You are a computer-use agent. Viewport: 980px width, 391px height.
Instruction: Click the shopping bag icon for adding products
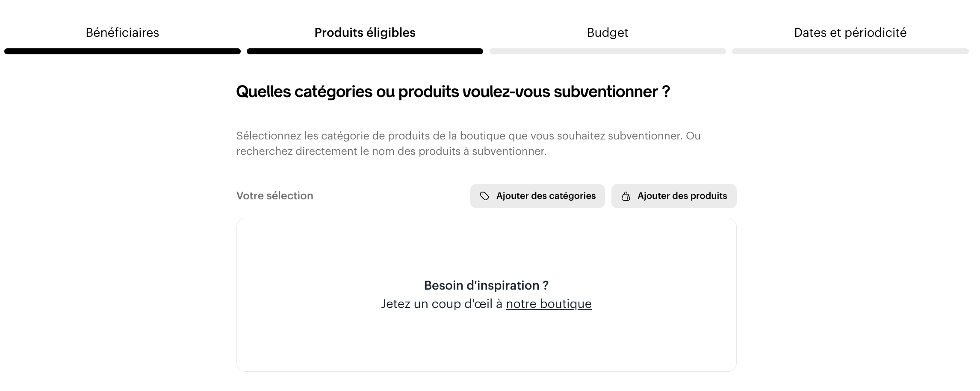[626, 196]
